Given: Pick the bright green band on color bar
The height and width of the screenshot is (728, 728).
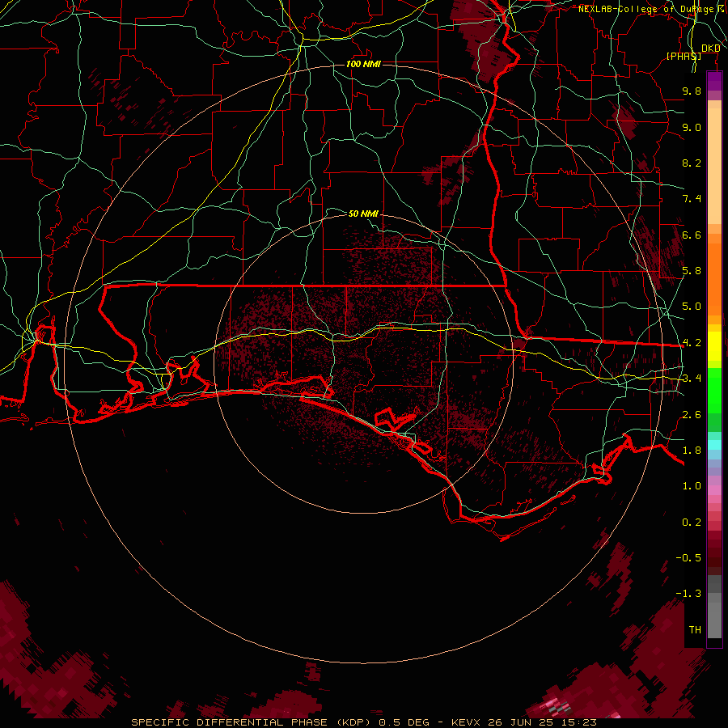Looking at the screenshot, I should (x=714, y=391).
